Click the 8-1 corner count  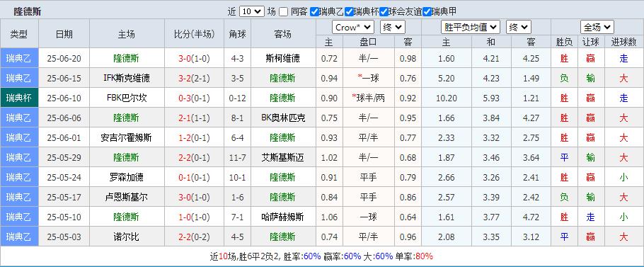click(x=237, y=118)
